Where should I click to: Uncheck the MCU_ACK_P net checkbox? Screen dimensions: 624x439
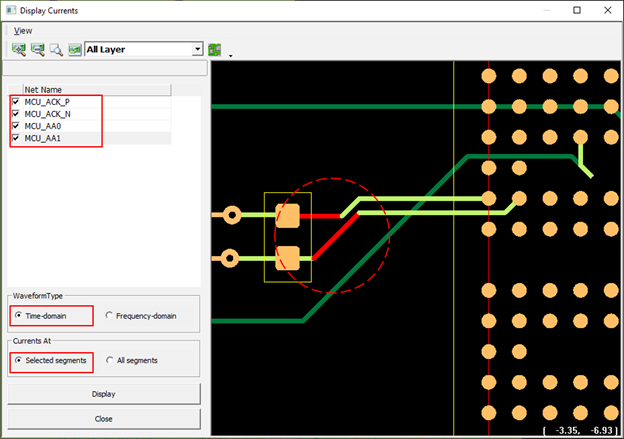15,102
